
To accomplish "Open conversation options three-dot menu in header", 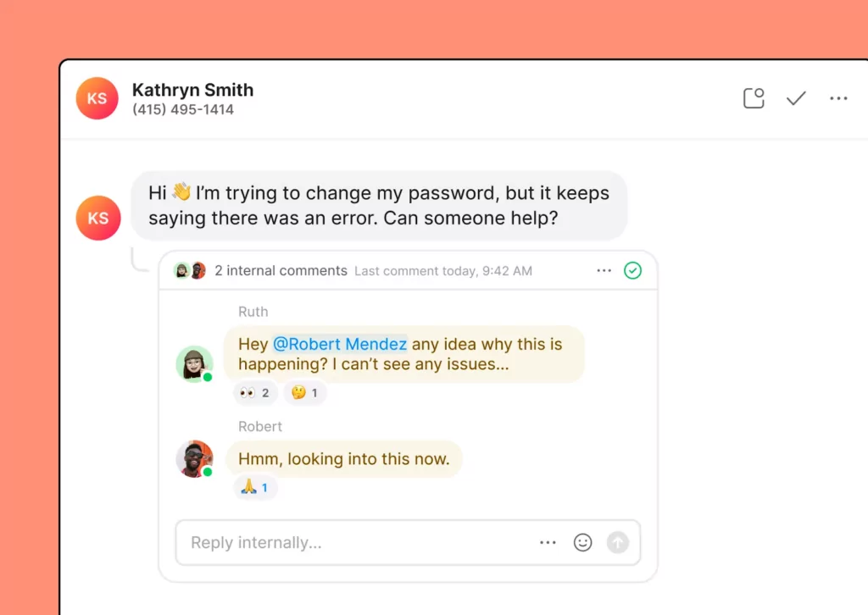I will (838, 98).
